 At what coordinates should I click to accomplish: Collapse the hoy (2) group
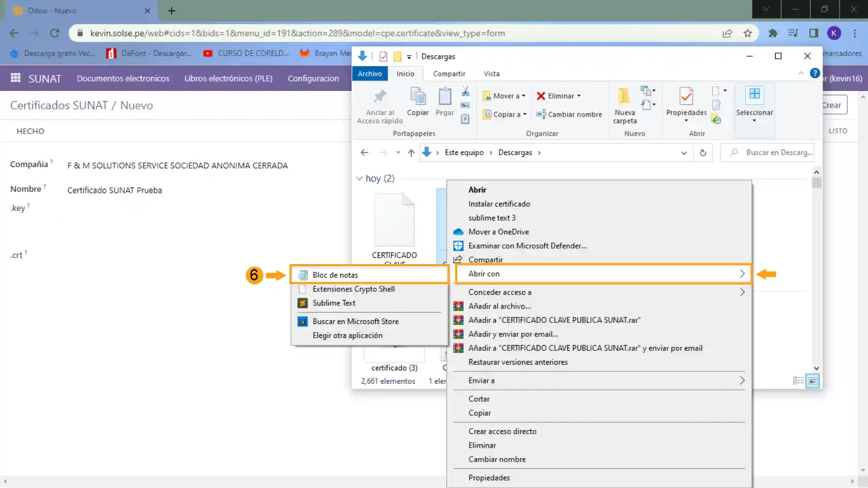click(x=359, y=178)
